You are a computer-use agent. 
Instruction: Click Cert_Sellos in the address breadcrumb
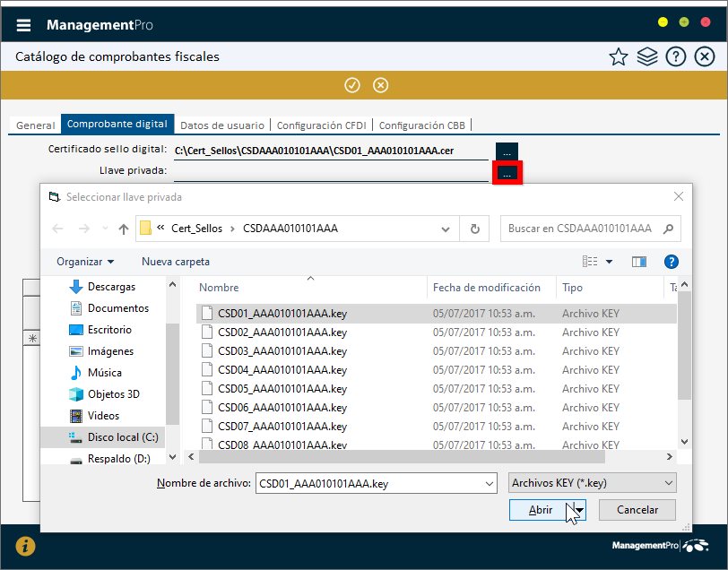tap(197, 229)
